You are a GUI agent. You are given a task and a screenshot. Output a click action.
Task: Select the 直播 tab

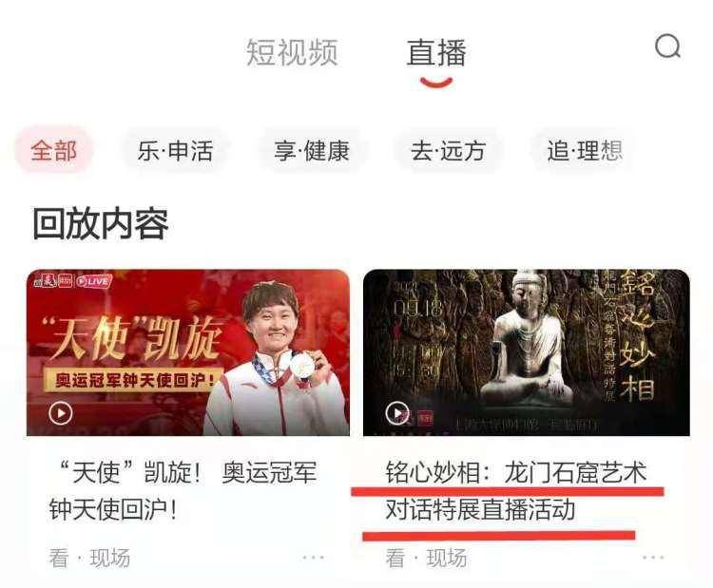(x=436, y=52)
